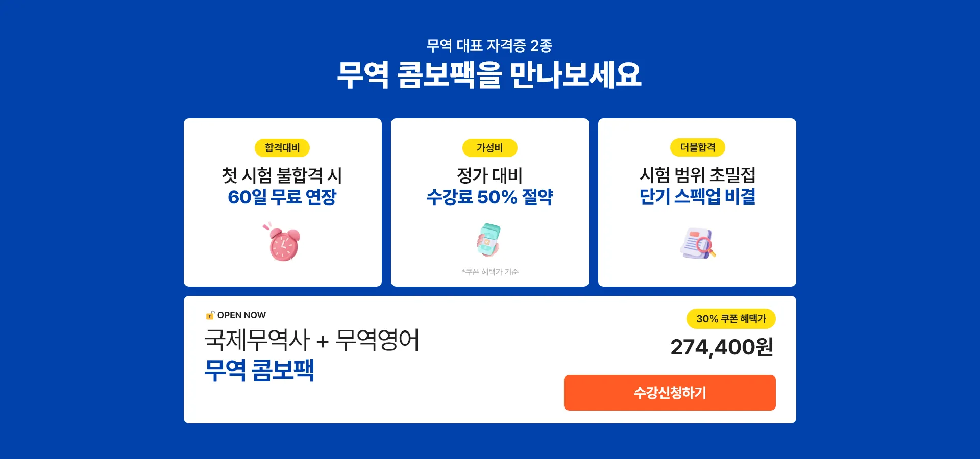Image resolution: width=980 pixels, height=459 pixels.
Task: Click the 수강료 50% 절약 text
Action: click(x=490, y=197)
